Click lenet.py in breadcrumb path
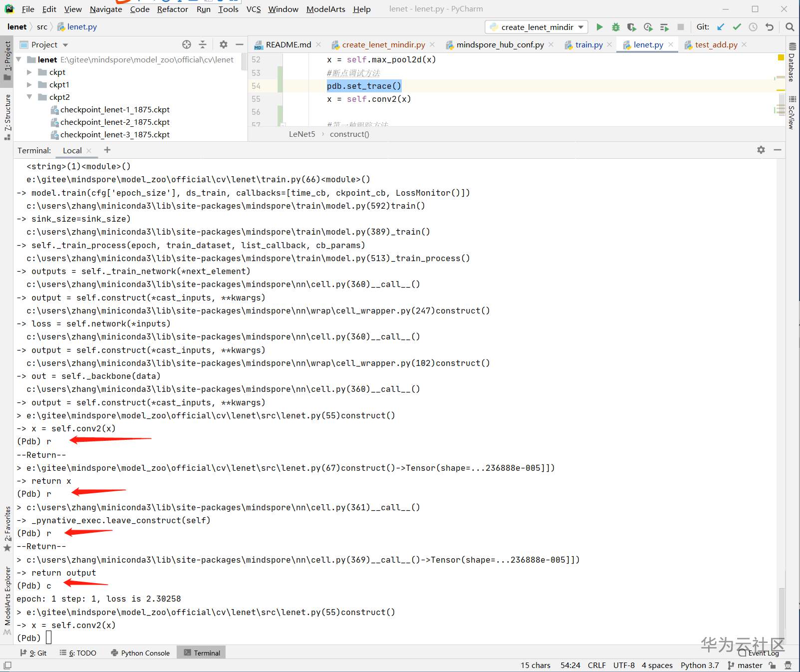Image resolution: width=800 pixels, height=672 pixels. point(82,26)
